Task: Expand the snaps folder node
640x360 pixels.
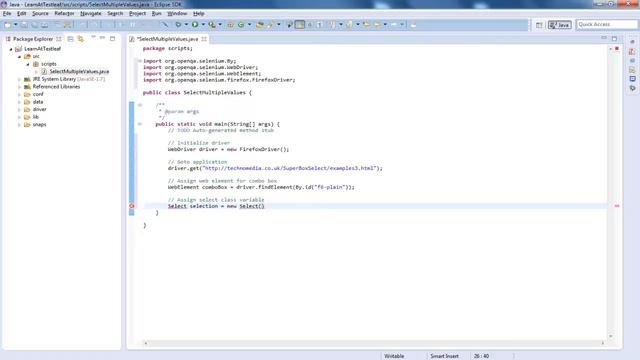Action: pos(19,125)
